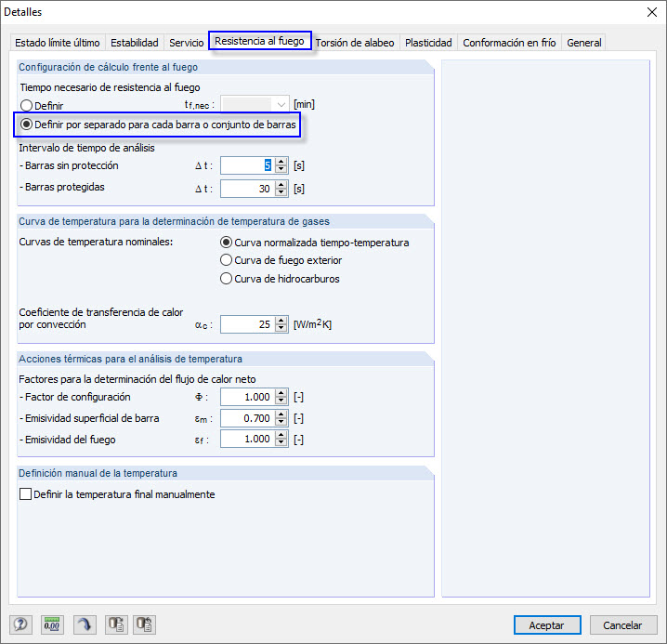Decrease Factor de configuración Φ value
Image resolution: width=667 pixels, height=644 pixels.
[281, 401]
